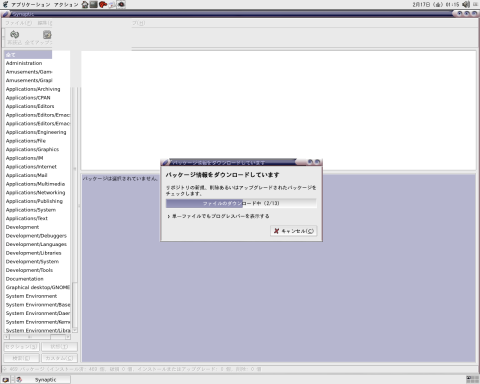This screenshot has height=384, width=480.
Task: Launch the terminal icon in top panel
Action: point(94,4)
